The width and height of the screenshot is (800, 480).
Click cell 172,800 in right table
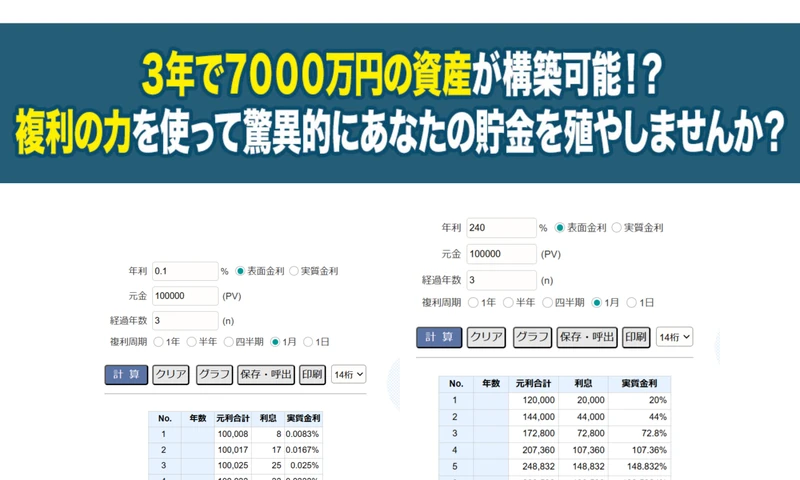pos(533,434)
